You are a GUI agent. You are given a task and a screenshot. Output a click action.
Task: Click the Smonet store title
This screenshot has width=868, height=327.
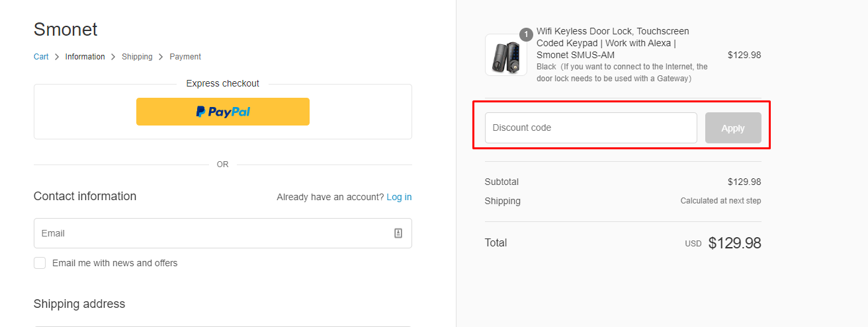coord(65,30)
